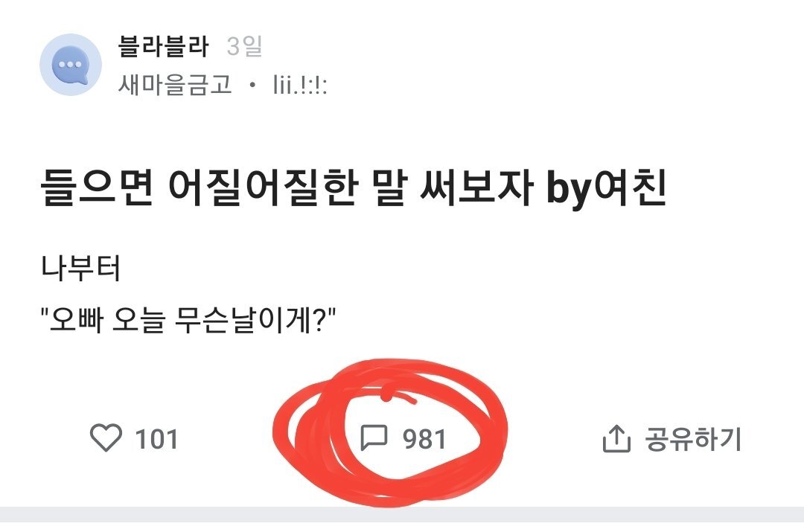This screenshot has width=804, height=532.
Task: Open the 새마을금고 company label
Action: pyautogui.click(x=176, y=84)
